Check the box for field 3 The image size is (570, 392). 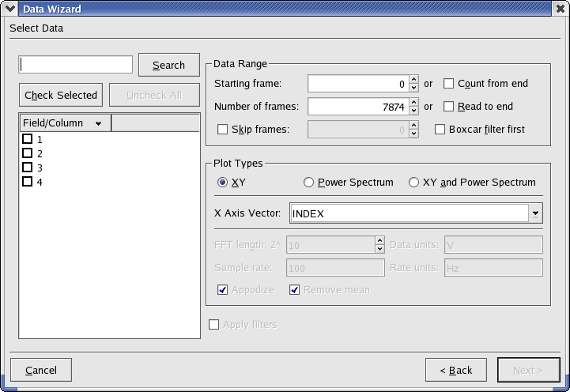[27, 167]
